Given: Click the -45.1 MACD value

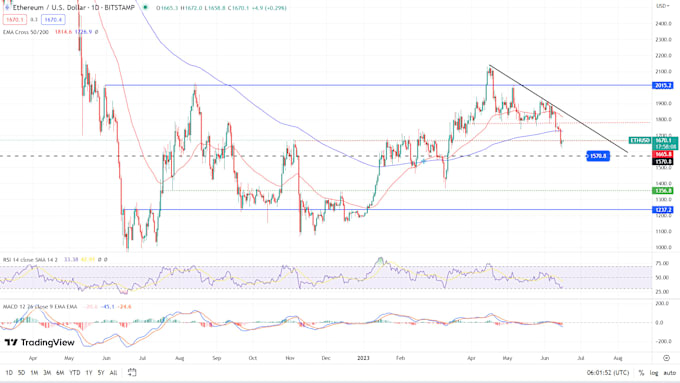Looking at the screenshot, I should 108,307.
